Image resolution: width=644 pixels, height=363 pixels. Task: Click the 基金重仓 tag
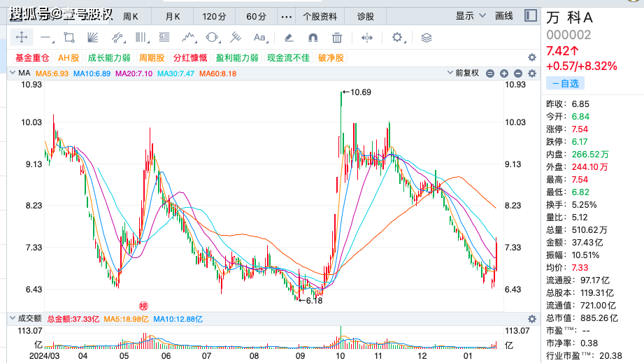pos(32,58)
